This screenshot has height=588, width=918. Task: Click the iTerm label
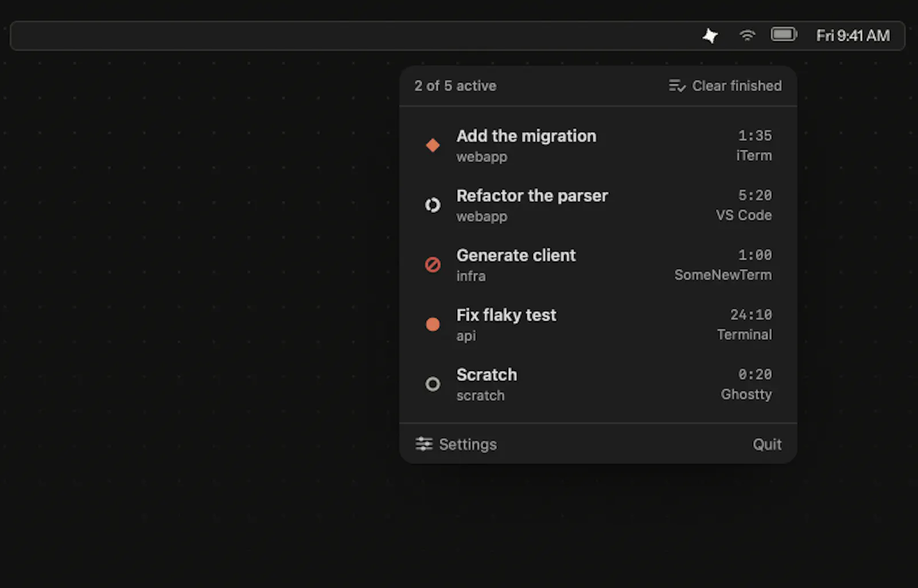(x=754, y=155)
